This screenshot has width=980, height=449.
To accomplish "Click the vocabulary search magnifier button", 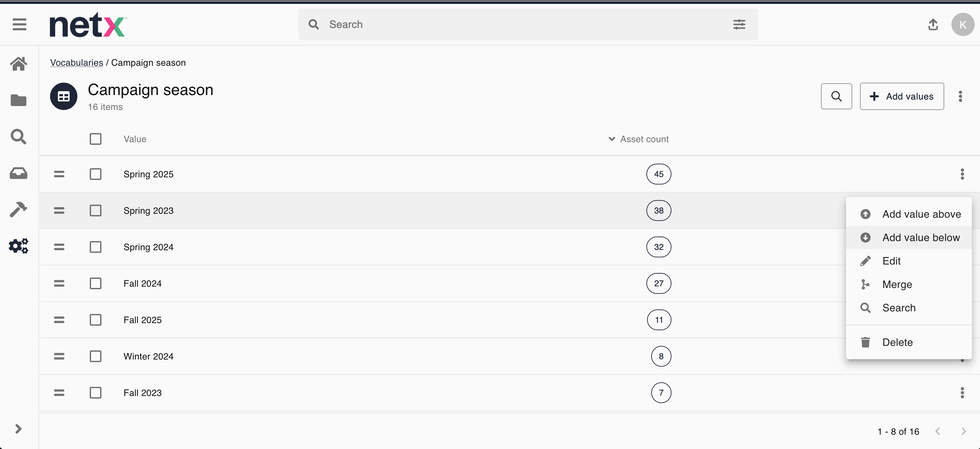I will tap(836, 96).
